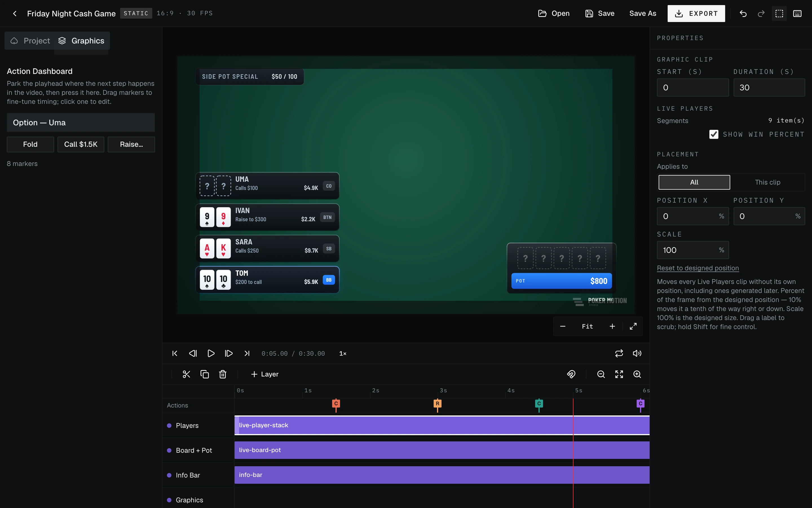The height and width of the screenshot is (508, 812).
Task: Toggle the safe-area frame icon
Action: click(x=779, y=14)
